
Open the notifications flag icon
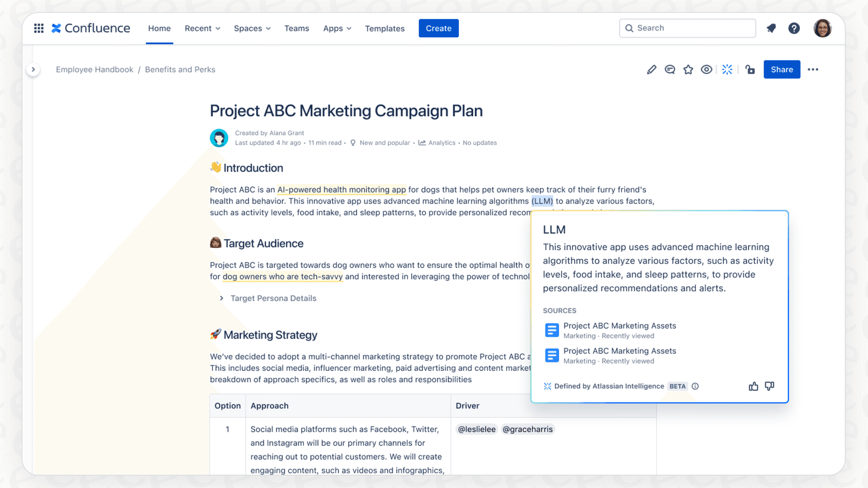pyautogui.click(x=771, y=28)
